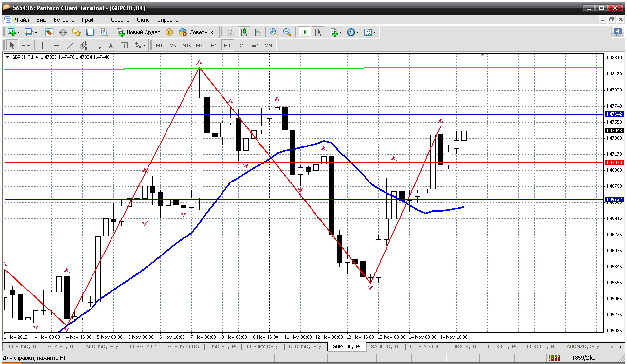
Task: Toggle chart Auto Scroll
Action: pos(304,32)
